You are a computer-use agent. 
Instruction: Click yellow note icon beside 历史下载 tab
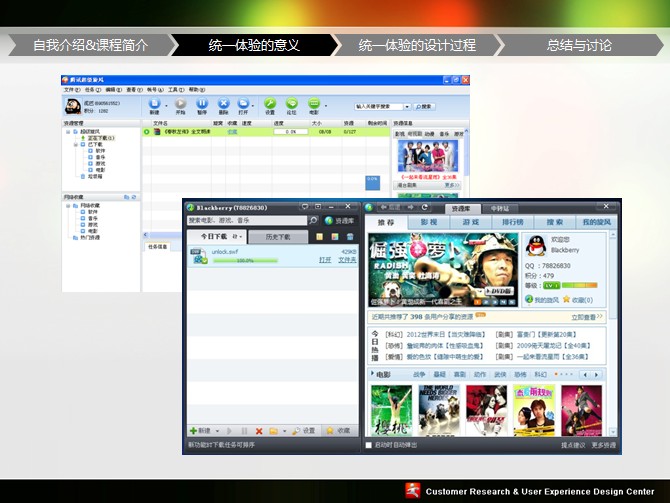point(319,237)
